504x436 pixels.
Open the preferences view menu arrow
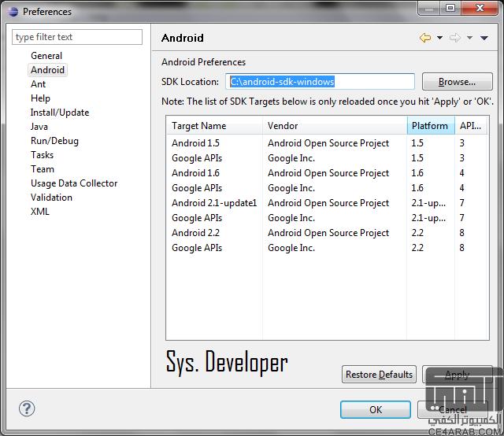(484, 38)
